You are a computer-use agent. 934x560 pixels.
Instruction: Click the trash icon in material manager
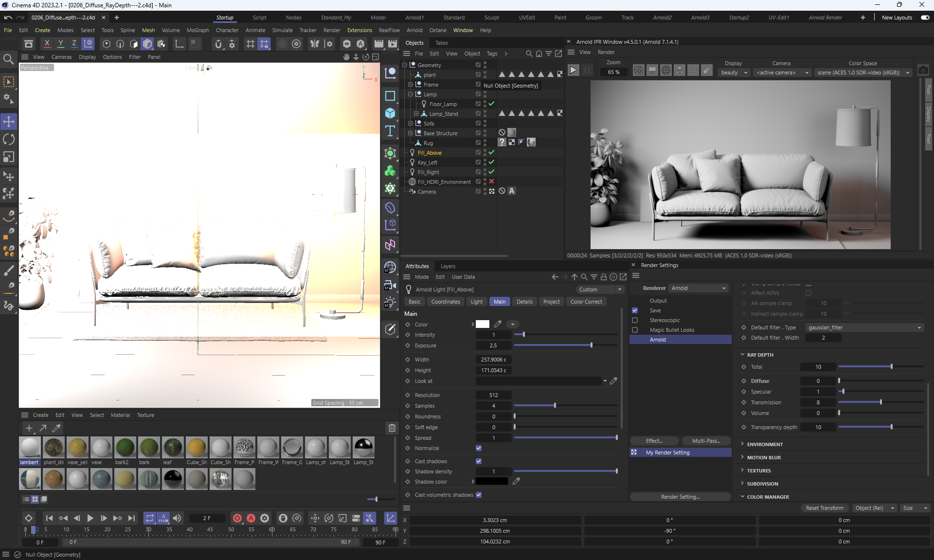392,428
